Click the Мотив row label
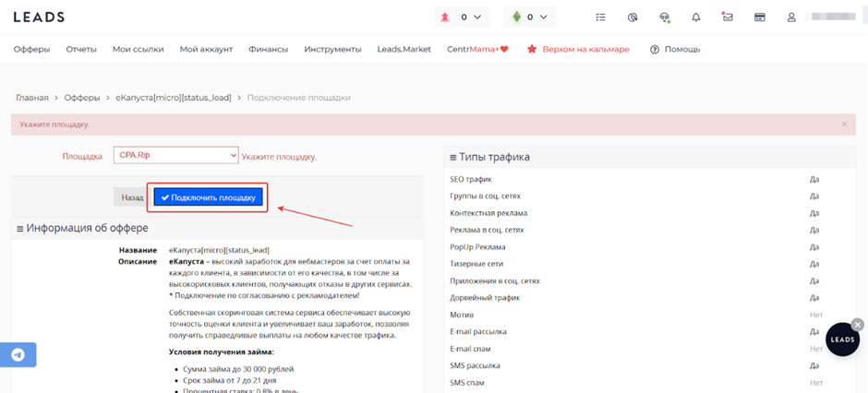868x393 pixels. [x=462, y=316]
